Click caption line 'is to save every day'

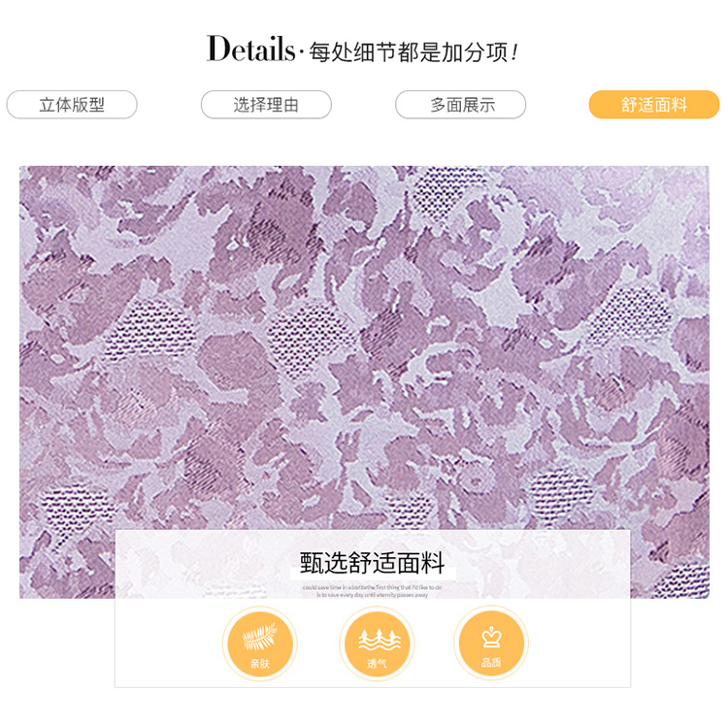point(373,595)
